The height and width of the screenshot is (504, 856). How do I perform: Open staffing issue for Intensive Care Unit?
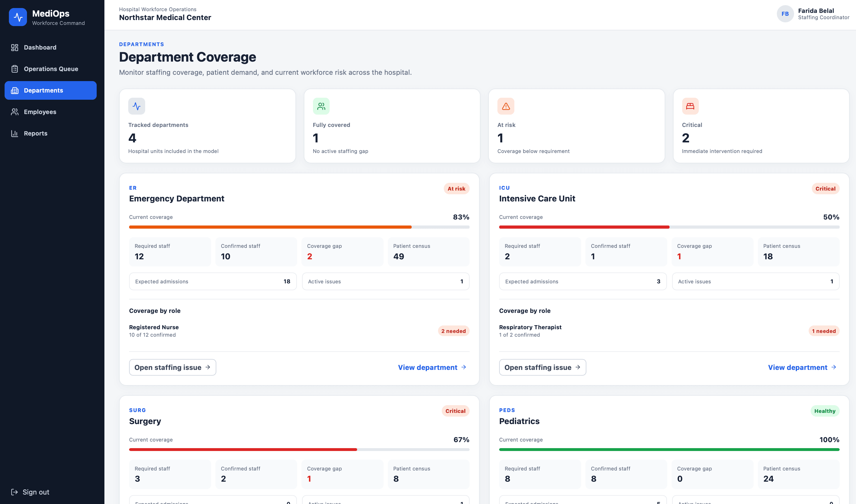[542, 367]
